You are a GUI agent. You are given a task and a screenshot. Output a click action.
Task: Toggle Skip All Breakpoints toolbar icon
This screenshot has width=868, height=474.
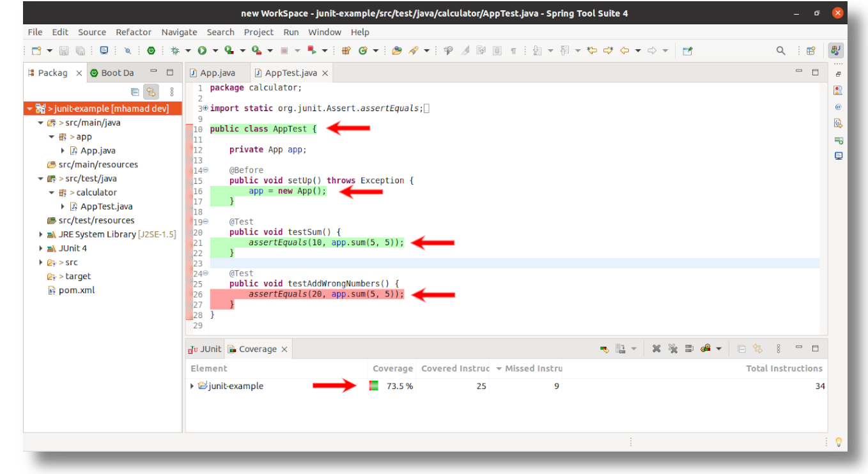click(x=128, y=50)
